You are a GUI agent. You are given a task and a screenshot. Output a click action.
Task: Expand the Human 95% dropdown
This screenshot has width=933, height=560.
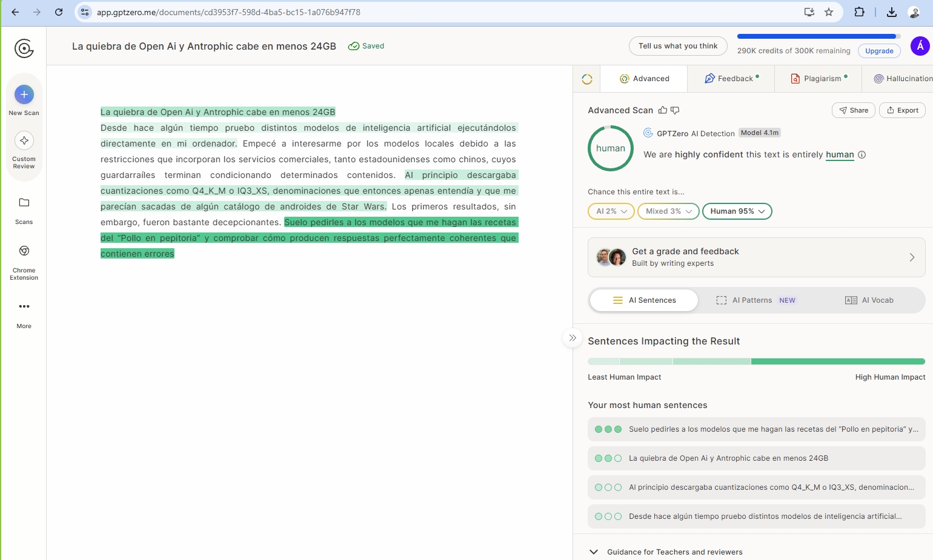click(x=737, y=211)
